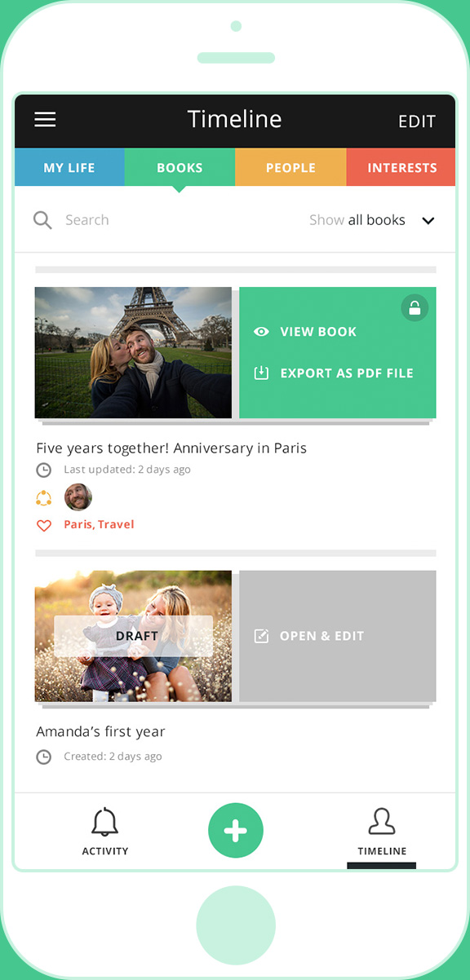The width and height of the screenshot is (470, 980).
Task: Click the eye icon beside View Book
Action: click(x=261, y=332)
